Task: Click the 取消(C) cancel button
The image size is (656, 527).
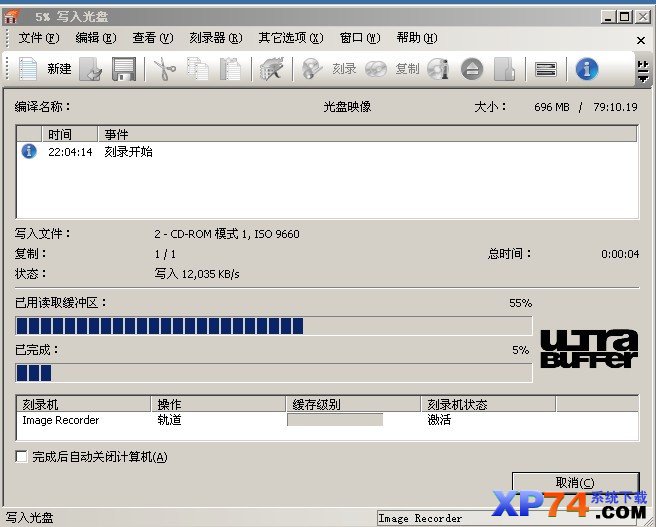Action: pyautogui.click(x=576, y=483)
